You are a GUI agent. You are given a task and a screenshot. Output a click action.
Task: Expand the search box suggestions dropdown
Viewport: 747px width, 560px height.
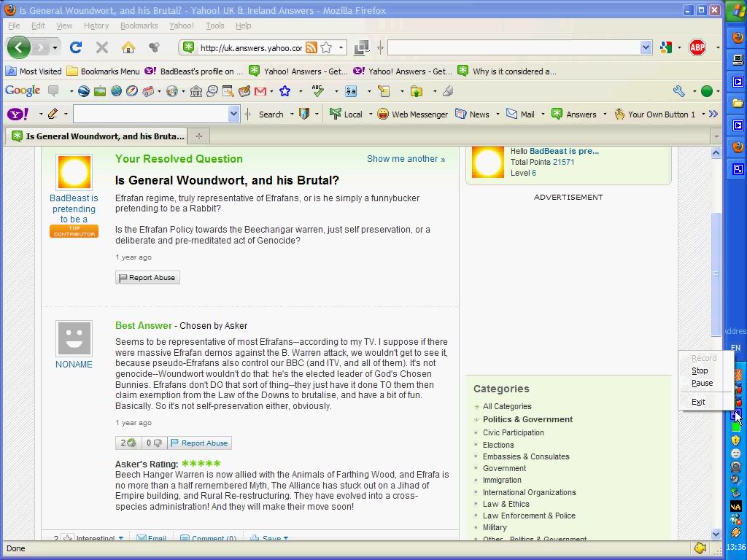tap(646, 47)
